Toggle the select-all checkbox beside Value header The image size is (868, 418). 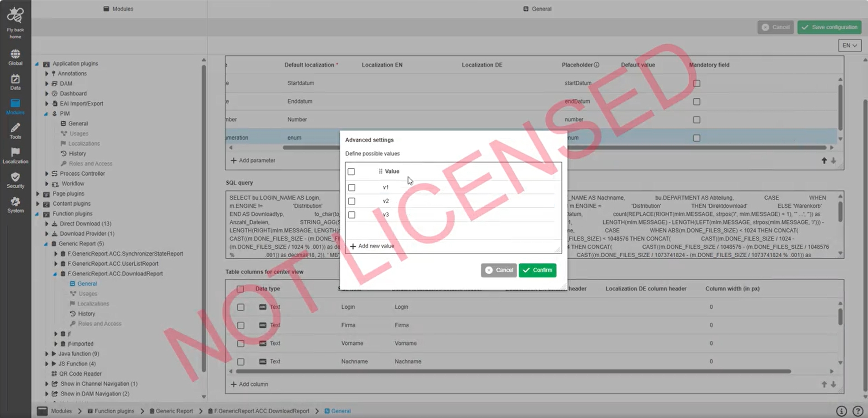(351, 172)
